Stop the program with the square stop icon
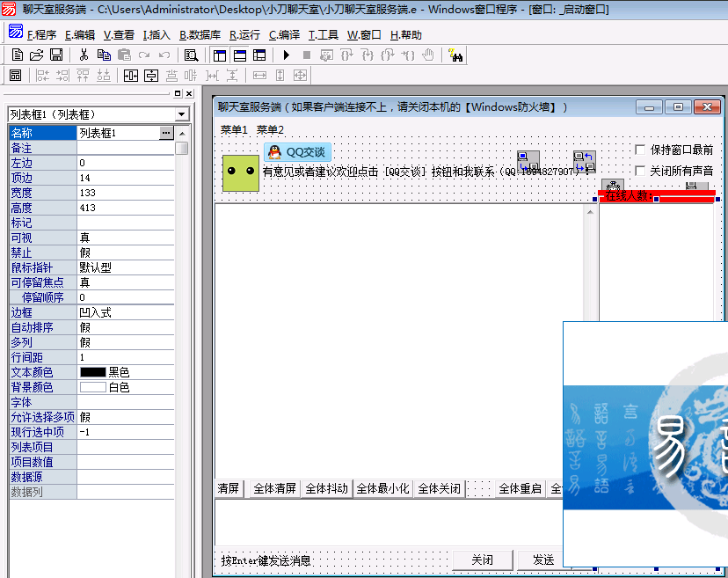 [x=307, y=55]
